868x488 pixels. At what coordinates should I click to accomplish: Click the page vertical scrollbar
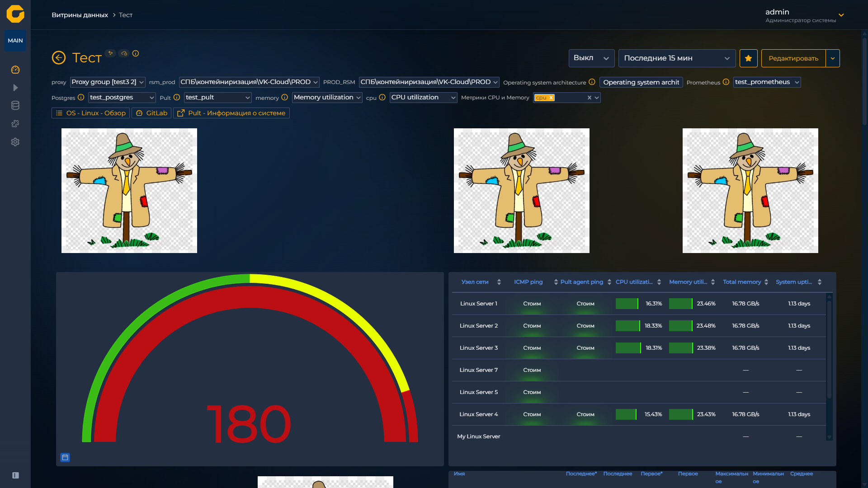(x=864, y=81)
